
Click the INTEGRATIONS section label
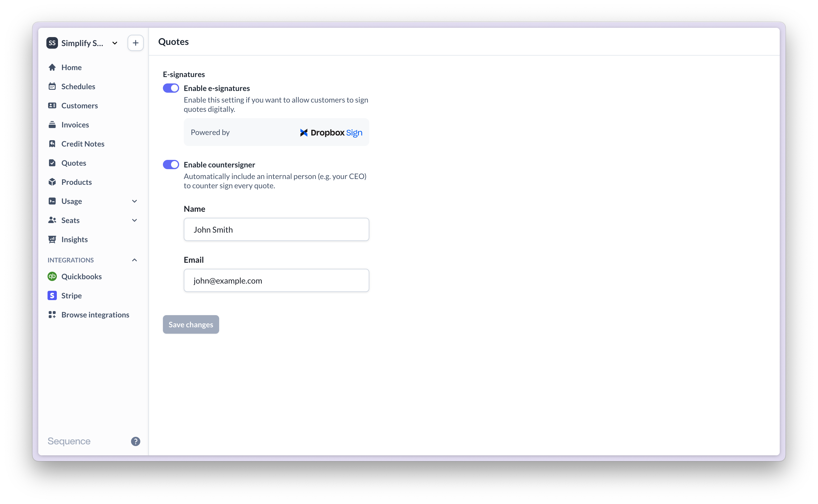pyautogui.click(x=71, y=260)
